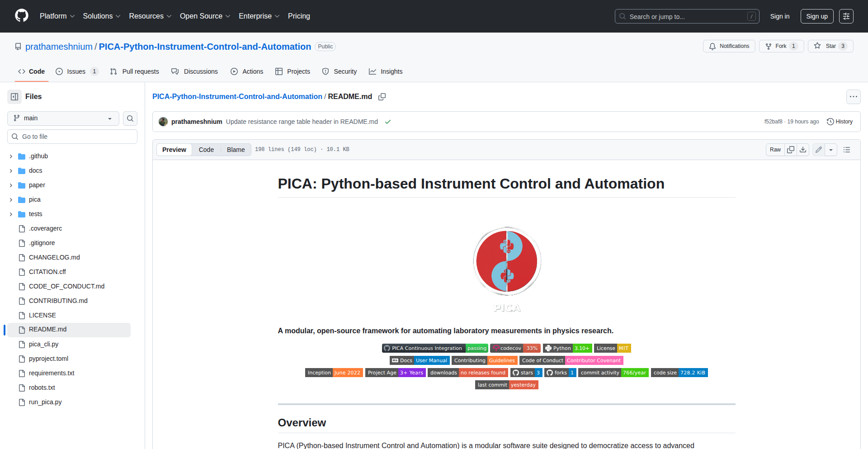Click the Go to file field
The image size is (868, 449).
[72, 136]
